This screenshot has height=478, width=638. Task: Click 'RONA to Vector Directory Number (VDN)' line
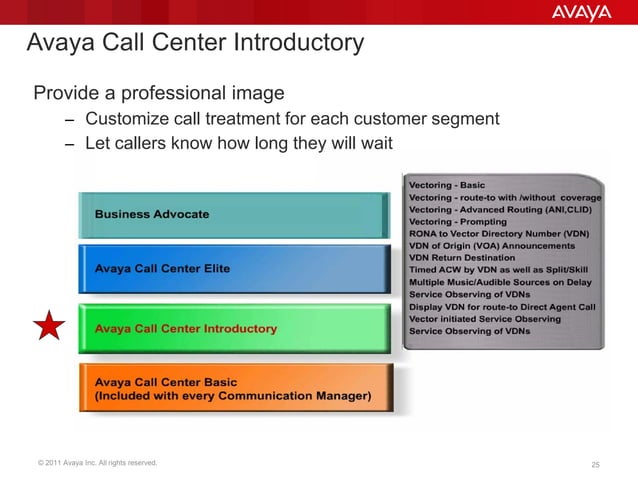[x=499, y=234]
